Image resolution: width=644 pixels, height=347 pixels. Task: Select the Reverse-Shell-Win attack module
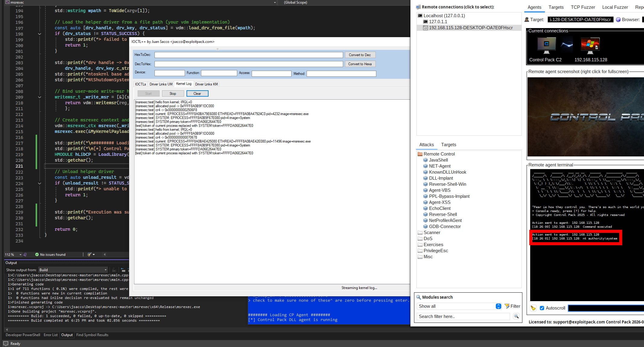point(447,184)
